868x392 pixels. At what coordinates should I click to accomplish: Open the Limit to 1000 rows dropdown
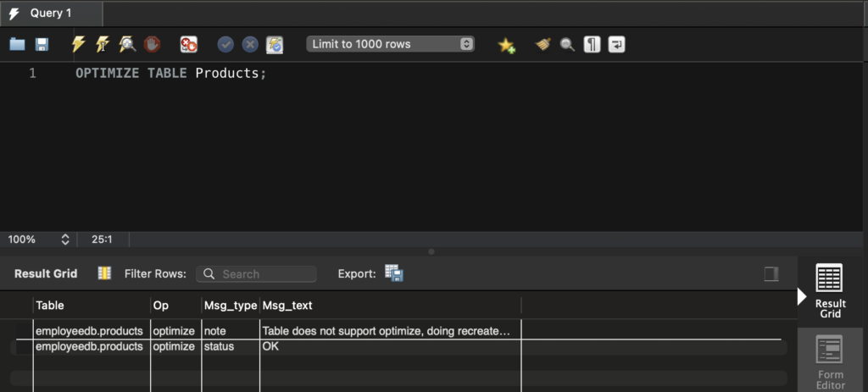click(390, 44)
